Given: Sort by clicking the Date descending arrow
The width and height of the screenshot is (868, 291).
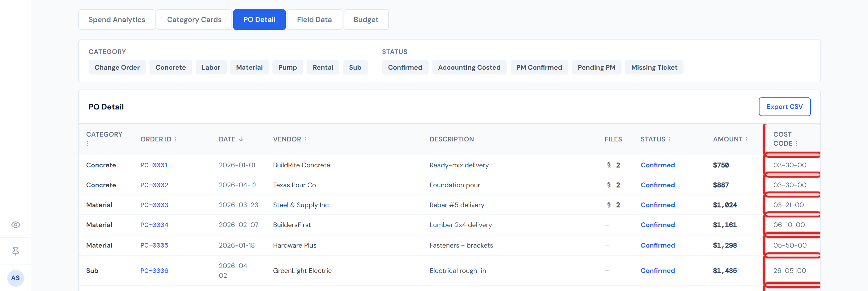Looking at the screenshot, I should [x=241, y=139].
